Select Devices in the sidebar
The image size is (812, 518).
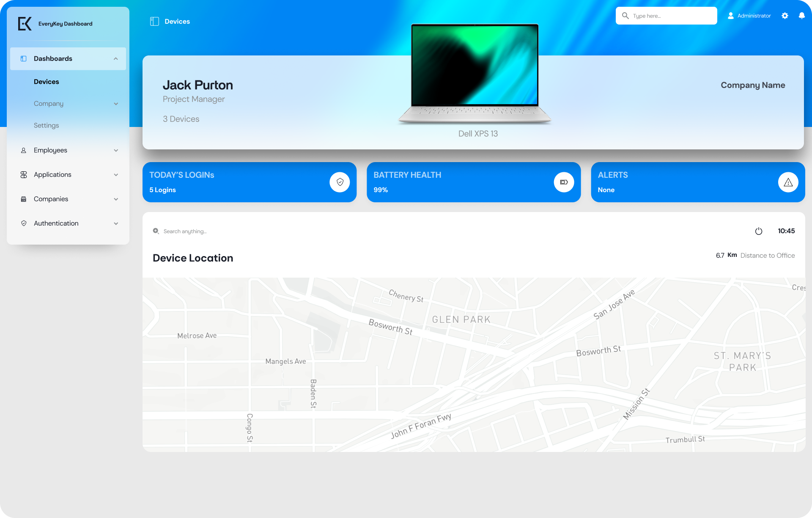47,82
